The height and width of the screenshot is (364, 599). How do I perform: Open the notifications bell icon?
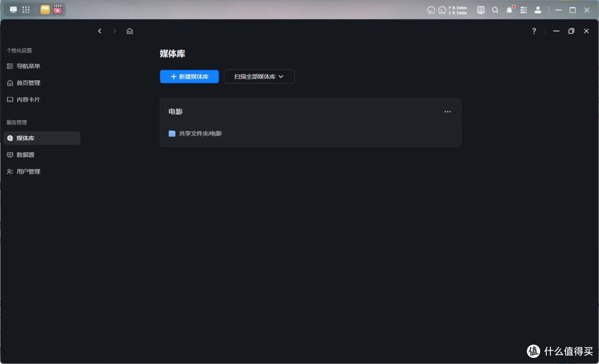coord(510,10)
